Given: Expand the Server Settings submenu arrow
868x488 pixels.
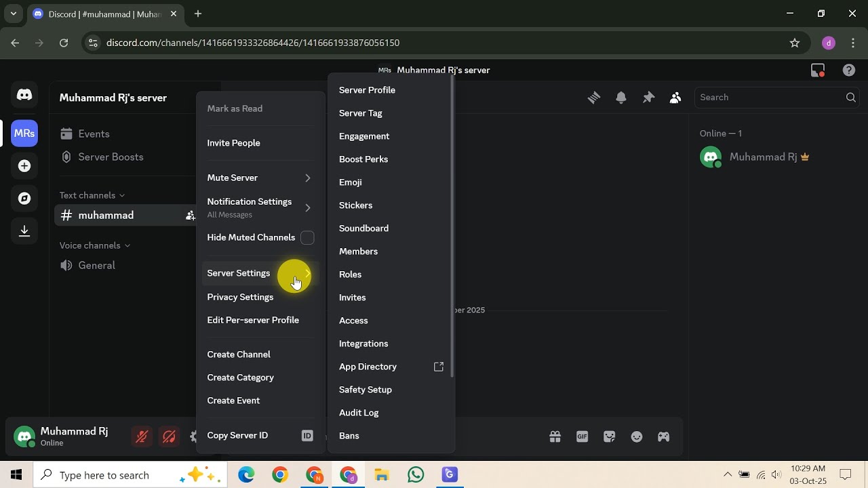Looking at the screenshot, I should pyautogui.click(x=307, y=273).
